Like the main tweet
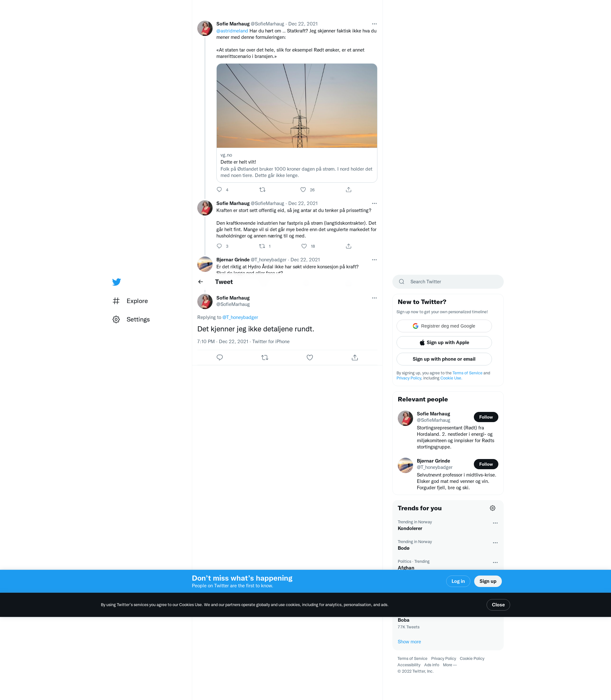The image size is (611, 700). [x=310, y=357]
